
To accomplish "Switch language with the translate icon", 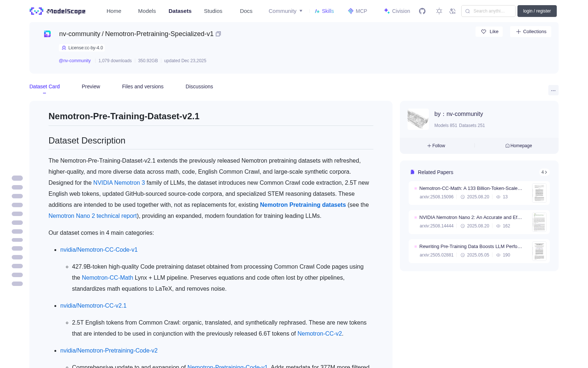I will coord(453,11).
